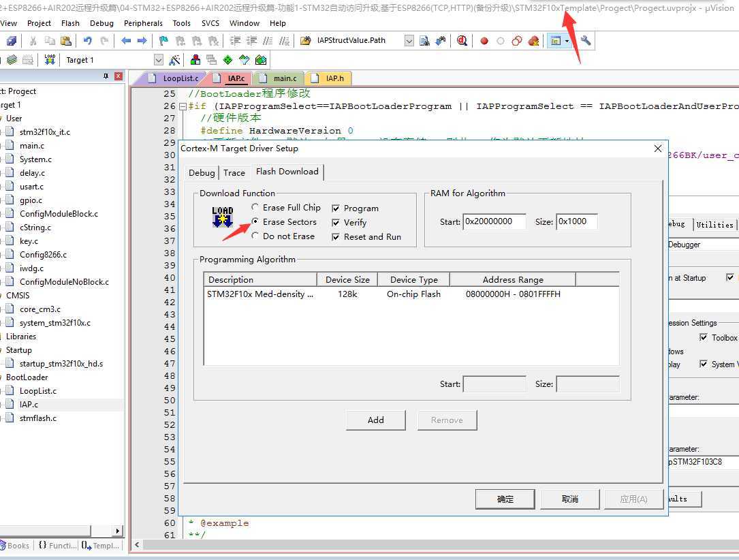Close the Project panel with red X
The height and width of the screenshot is (560, 739).
(x=119, y=76)
